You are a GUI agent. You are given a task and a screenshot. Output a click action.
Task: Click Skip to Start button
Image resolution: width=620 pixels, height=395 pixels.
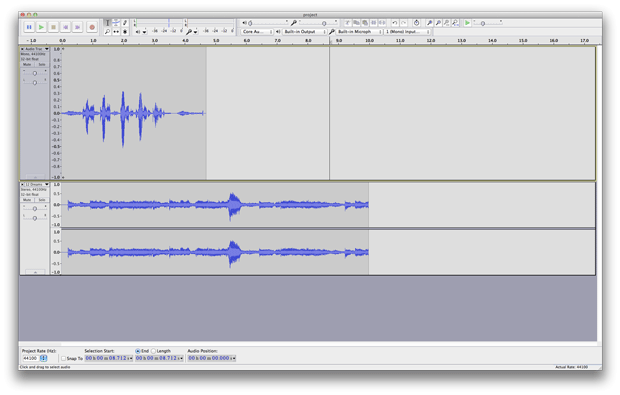coord(66,27)
